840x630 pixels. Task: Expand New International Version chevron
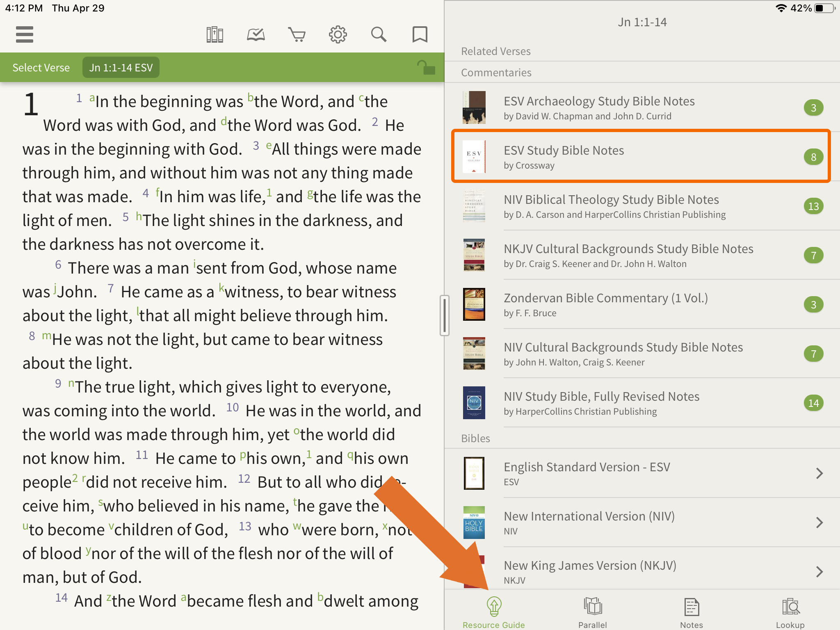(819, 523)
